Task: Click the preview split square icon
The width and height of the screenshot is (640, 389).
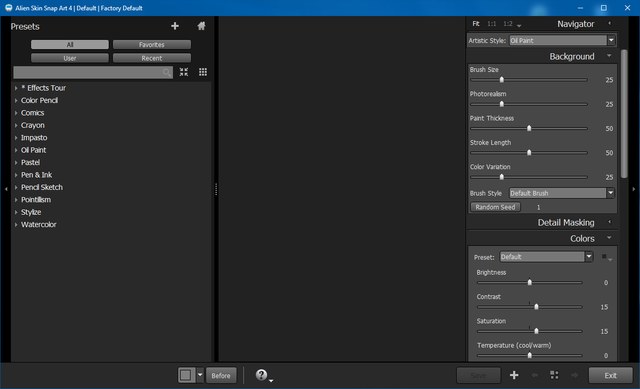Action: pyautogui.click(x=186, y=375)
